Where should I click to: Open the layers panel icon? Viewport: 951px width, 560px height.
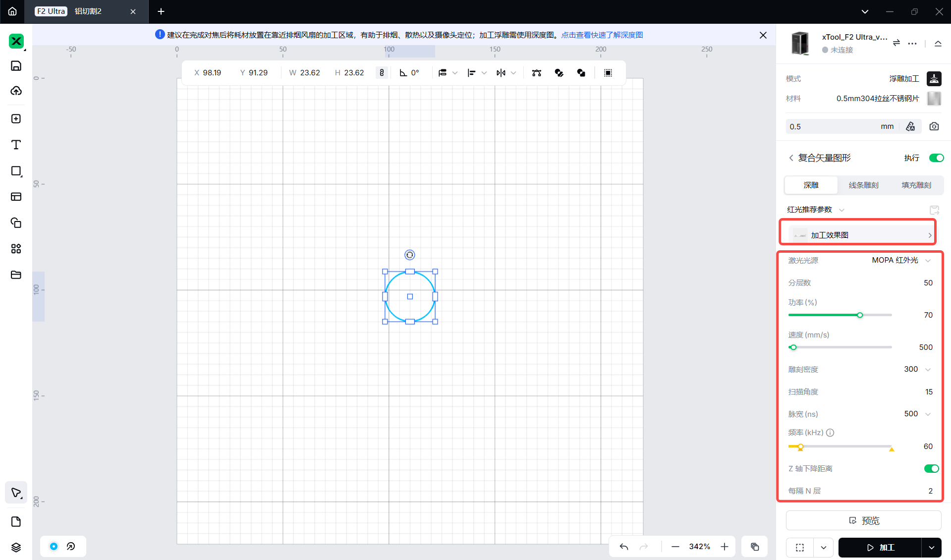click(16, 547)
